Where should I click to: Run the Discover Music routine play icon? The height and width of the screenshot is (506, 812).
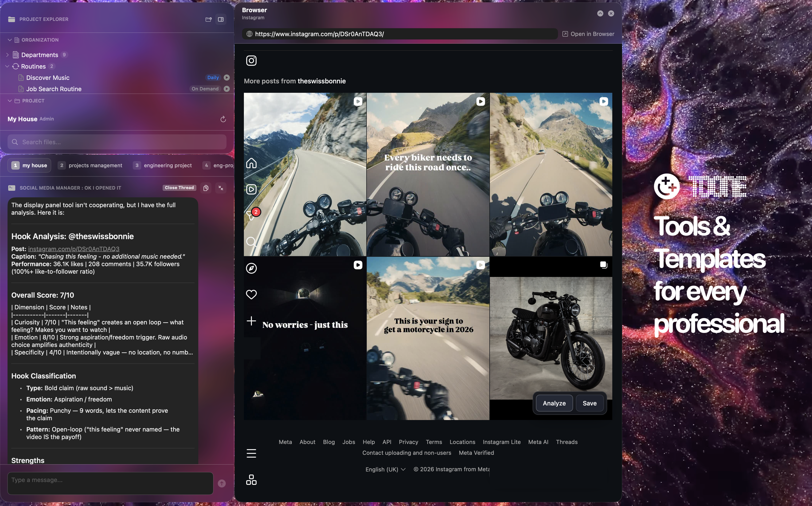point(226,78)
